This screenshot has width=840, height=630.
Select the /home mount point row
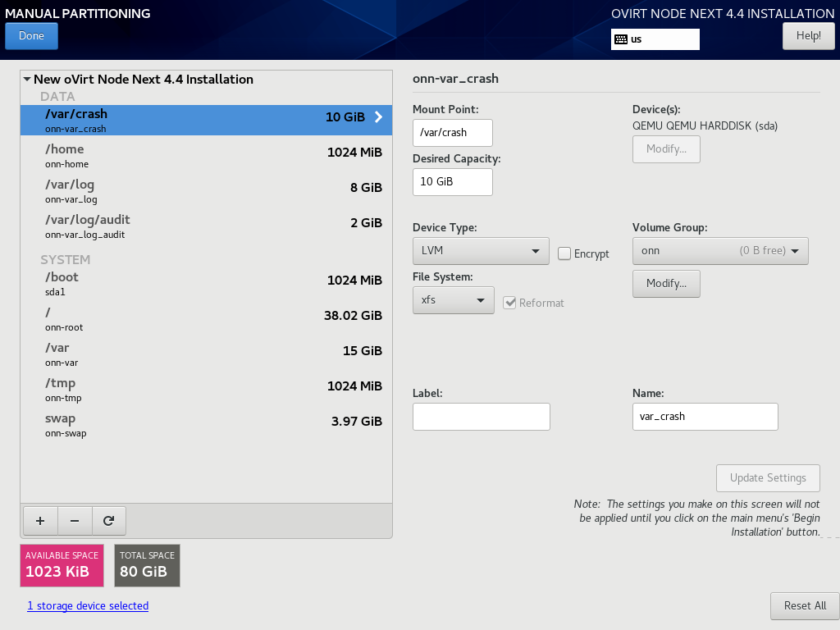pyautogui.click(x=206, y=155)
